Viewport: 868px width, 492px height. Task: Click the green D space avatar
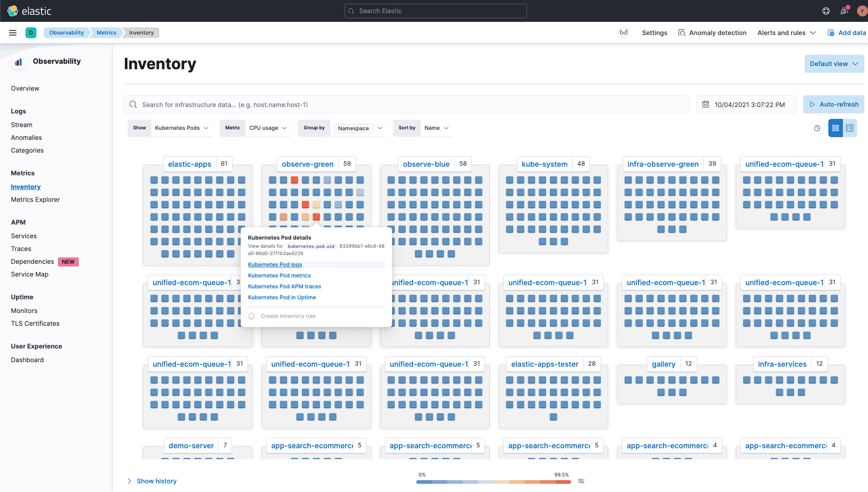click(x=31, y=33)
